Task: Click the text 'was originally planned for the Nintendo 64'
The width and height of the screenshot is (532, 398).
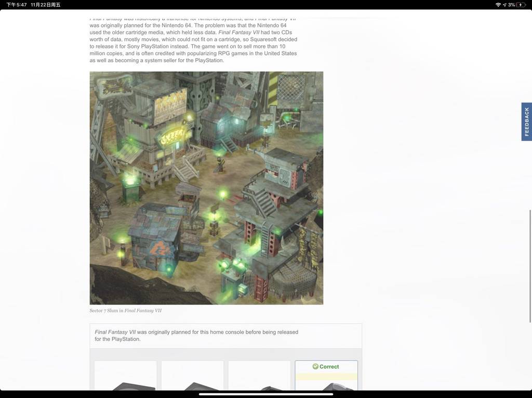Action: click(x=141, y=25)
